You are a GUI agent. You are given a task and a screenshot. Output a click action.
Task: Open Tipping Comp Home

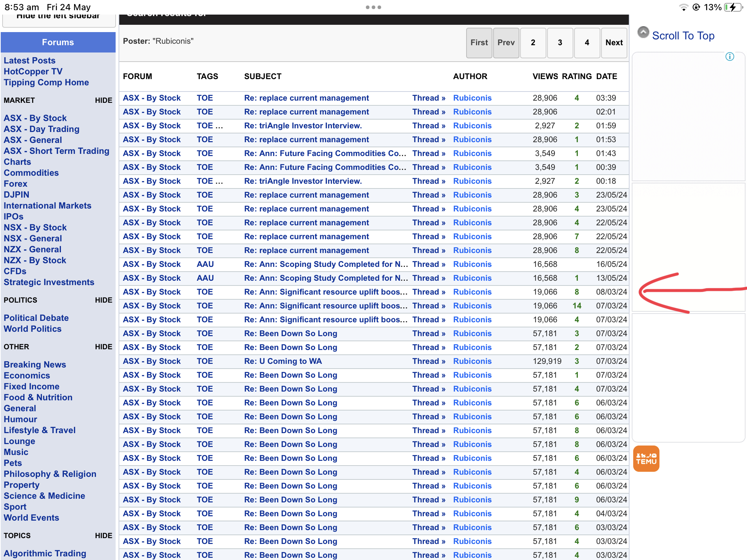pyautogui.click(x=46, y=82)
